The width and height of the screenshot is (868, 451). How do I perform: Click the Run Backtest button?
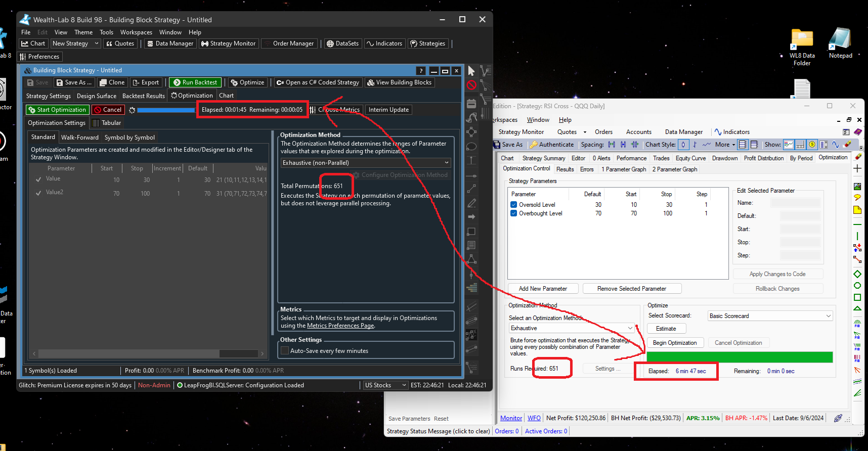coord(195,82)
